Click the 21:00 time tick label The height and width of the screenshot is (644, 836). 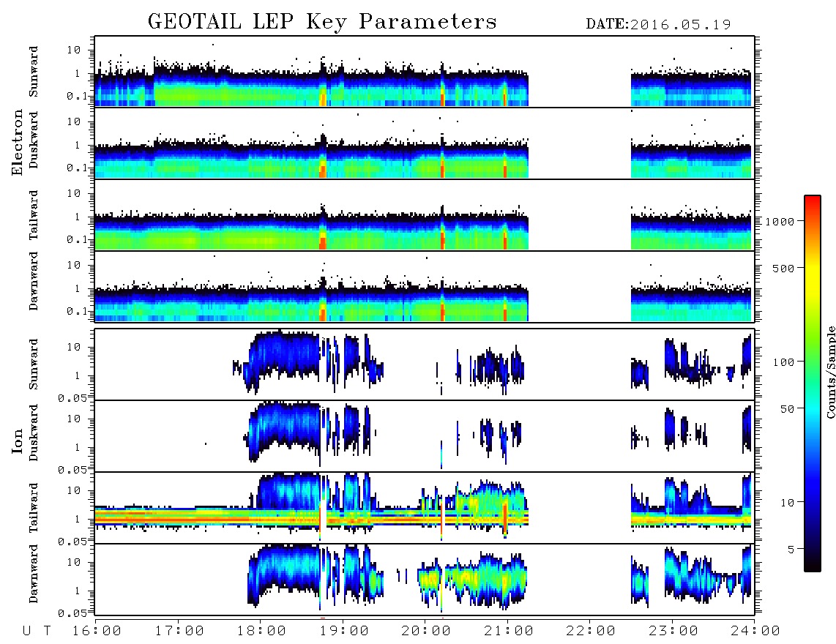[509, 632]
